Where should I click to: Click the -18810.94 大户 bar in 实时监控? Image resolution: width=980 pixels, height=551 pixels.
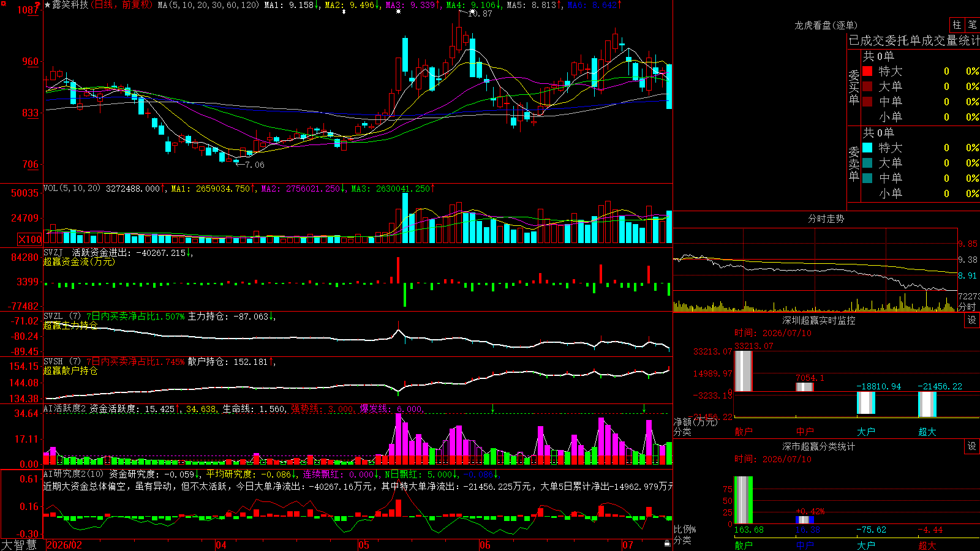866,403
